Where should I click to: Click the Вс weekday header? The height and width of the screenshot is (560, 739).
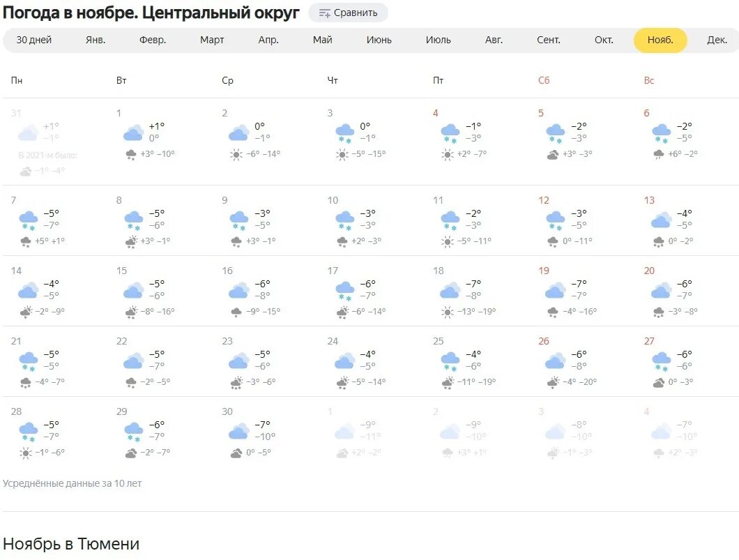click(649, 81)
